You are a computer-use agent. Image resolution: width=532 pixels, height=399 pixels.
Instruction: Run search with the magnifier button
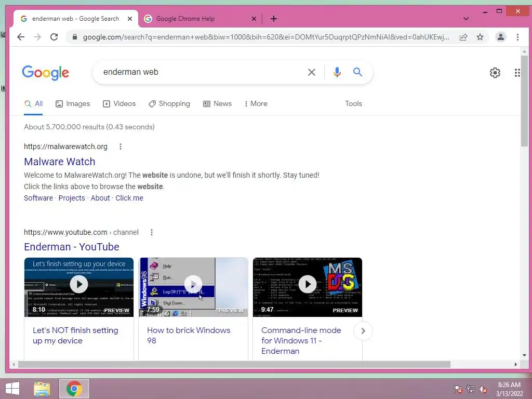pos(357,72)
